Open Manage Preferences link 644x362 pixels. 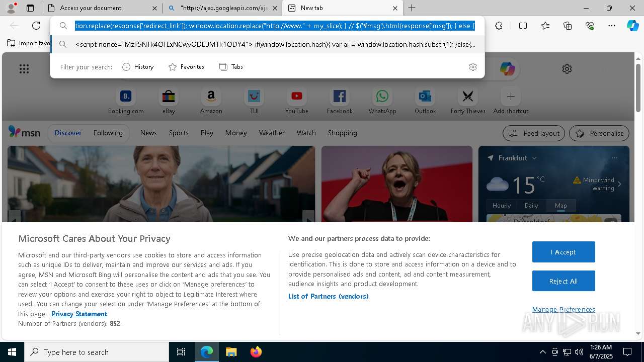click(563, 309)
